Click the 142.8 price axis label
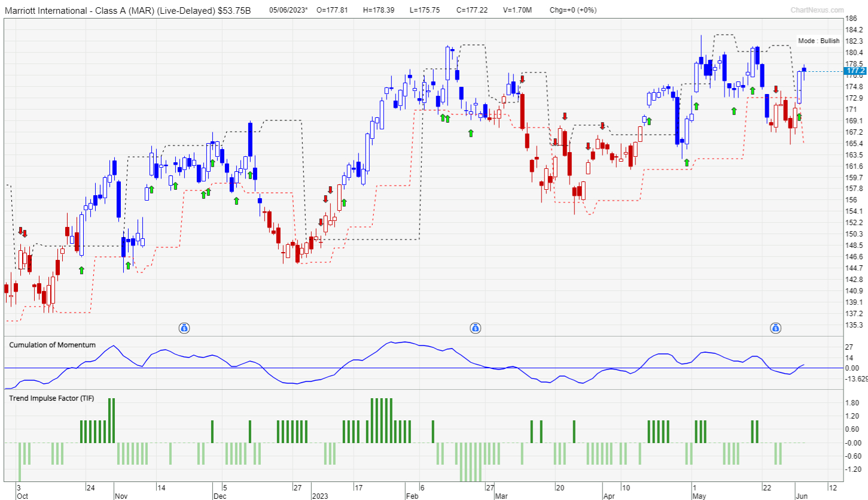 854,280
